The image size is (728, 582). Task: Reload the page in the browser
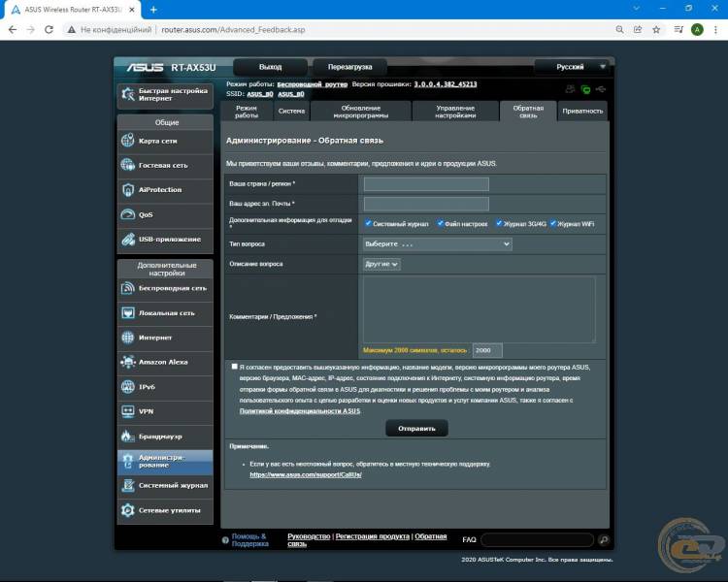[x=49, y=30]
